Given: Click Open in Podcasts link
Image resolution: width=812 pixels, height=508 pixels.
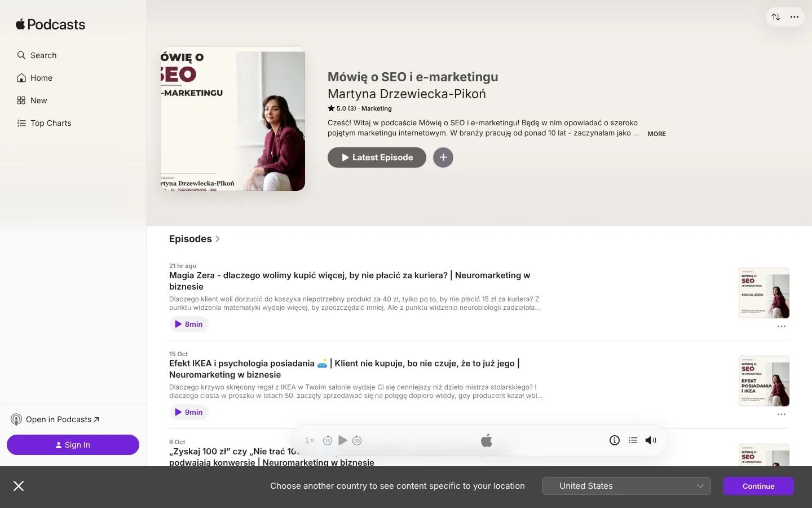Looking at the screenshot, I should [55, 419].
